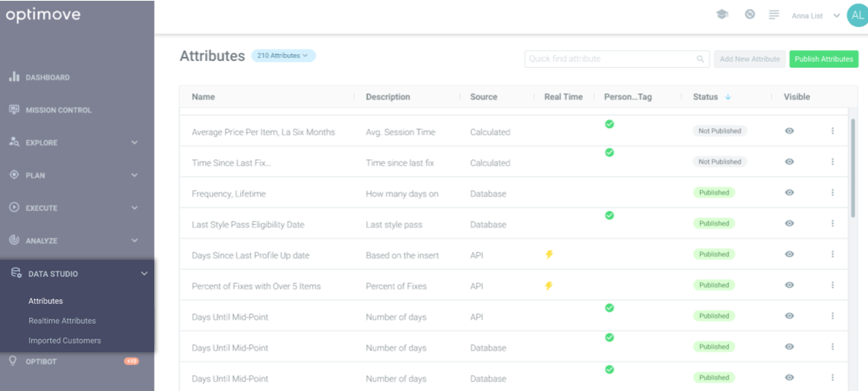Click Published badge for Frequency, Lifetime

point(714,193)
